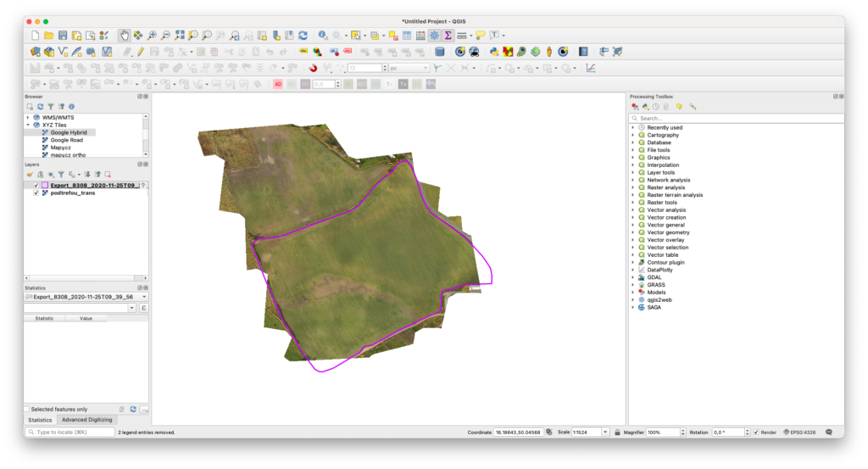
Task: Click the filter legend icon in Layers panel
Action: click(x=61, y=174)
